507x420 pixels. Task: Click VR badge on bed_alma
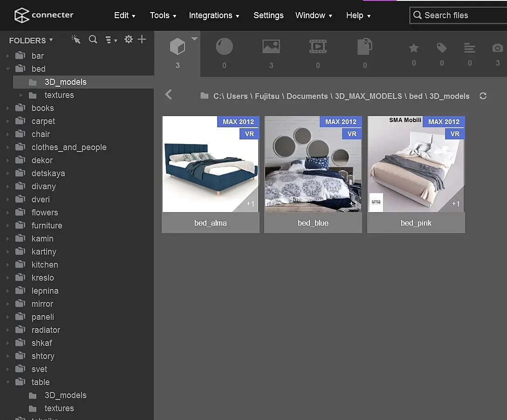tap(249, 134)
